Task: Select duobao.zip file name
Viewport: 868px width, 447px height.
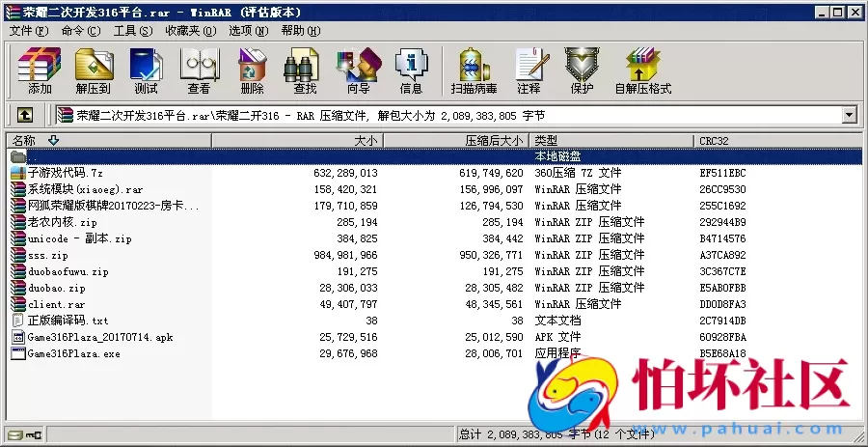Action: pos(57,288)
